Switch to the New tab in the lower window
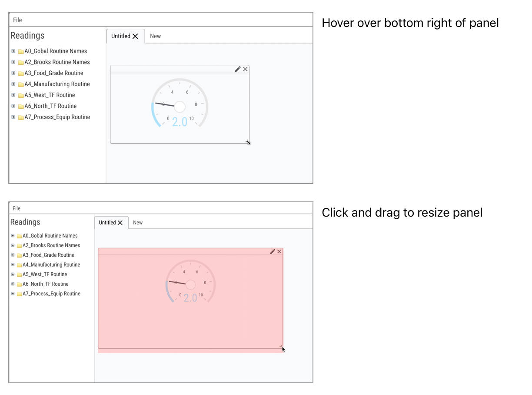The width and height of the screenshot is (532, 395). pos(138,223)
